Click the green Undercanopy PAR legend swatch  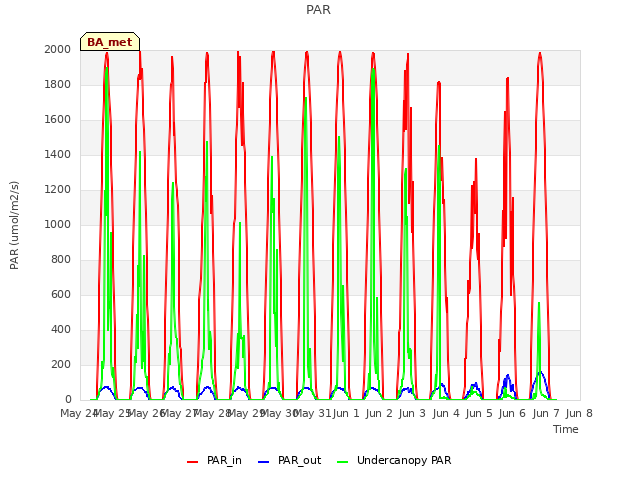(343, 462)
